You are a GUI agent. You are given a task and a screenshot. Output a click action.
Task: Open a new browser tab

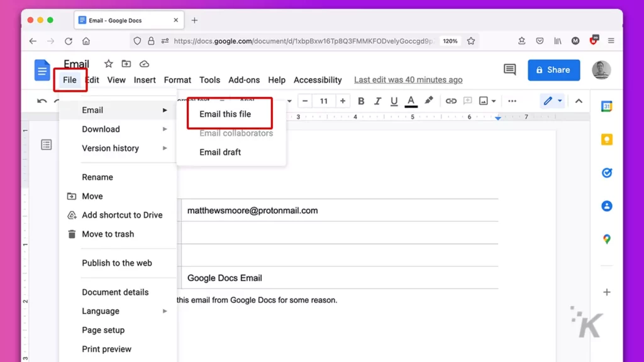click(195, 20)
